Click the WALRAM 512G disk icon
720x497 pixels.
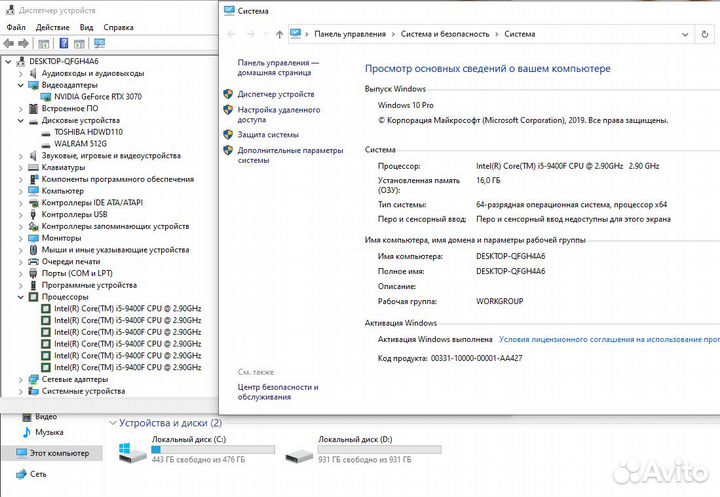[x=45, y=145]
